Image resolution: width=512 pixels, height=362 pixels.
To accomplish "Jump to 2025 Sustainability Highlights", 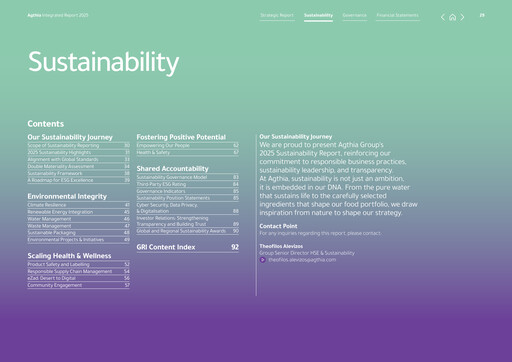I will click(79, 152).
